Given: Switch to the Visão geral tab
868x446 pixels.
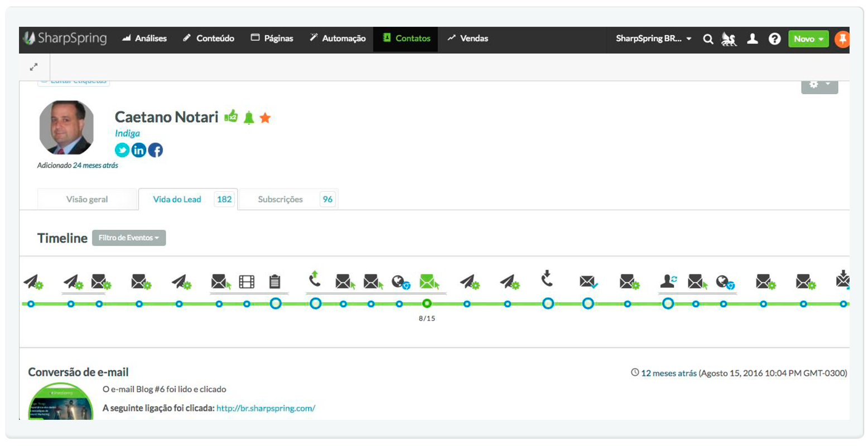Looking at the screenshot, I should point(87,200).
